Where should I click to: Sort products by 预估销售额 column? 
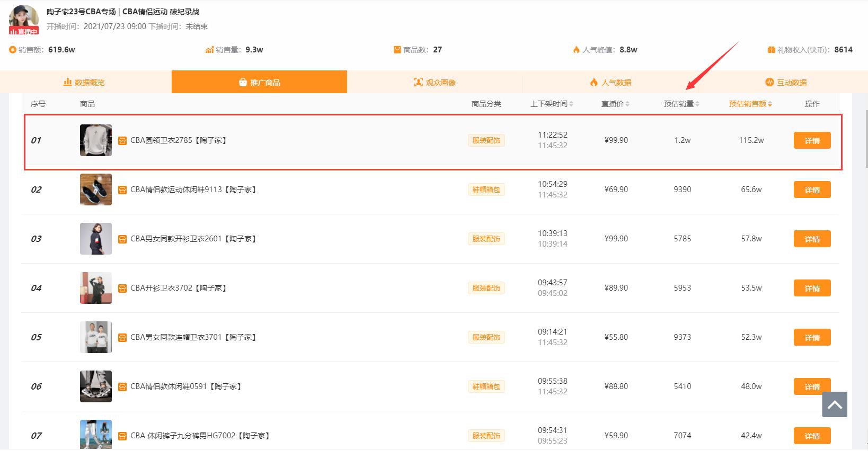(x=750, y=104)
